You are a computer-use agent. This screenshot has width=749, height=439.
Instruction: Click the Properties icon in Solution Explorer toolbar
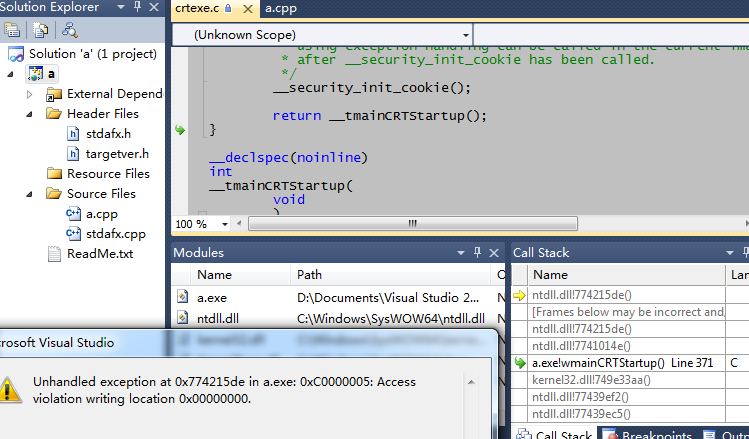coord(14,30)
